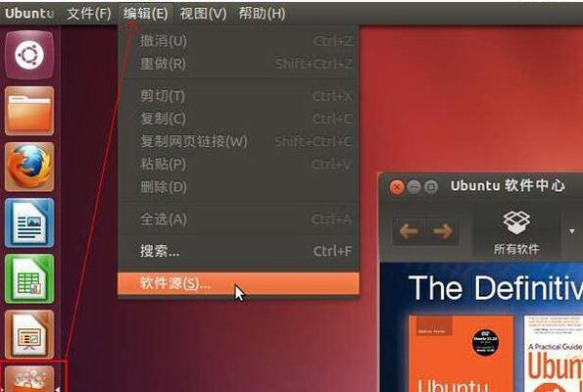Screen dimensions: 583x392
Task: Open the 视图(V) menu
Action: (x=203, y=14)
